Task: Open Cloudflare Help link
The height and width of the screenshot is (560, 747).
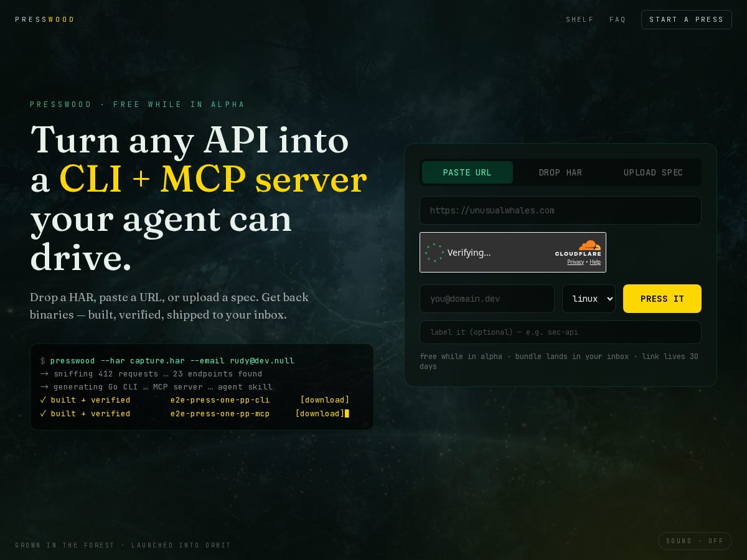Action: click(x=595, y=262)
